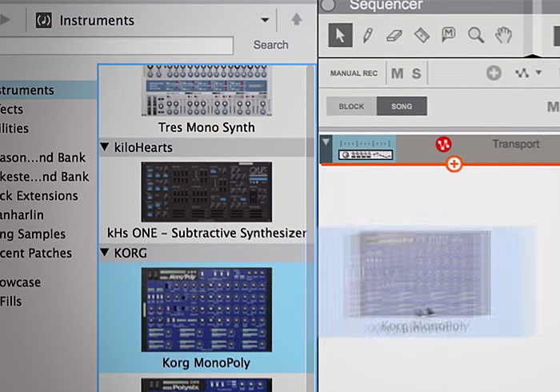Image resolution: width=560 pixels, height=392 pixels.
Task: Click the add track plus icon
Action: pyautogui.click(x=494, y=73)
